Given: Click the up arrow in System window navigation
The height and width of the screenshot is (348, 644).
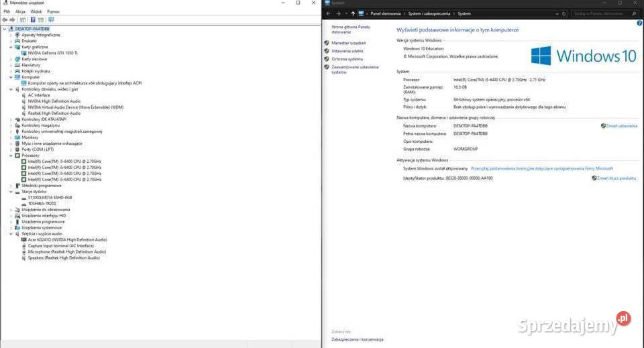Looking at the screenshot, I should 353,13.
